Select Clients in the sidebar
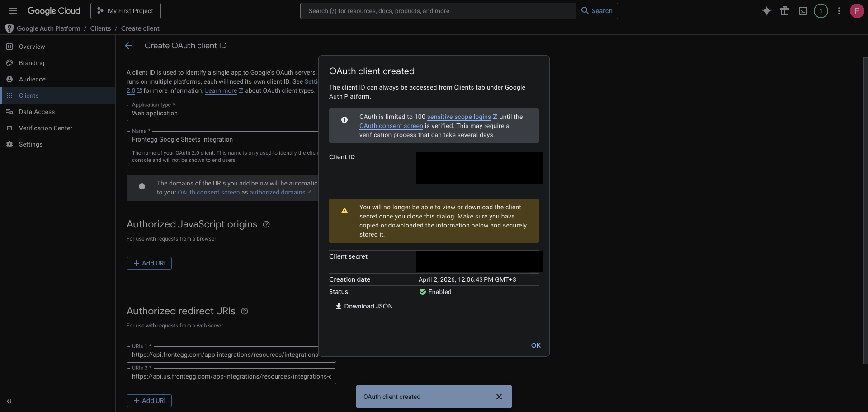This screenshot has width=868, height=412. coord(57,95)
